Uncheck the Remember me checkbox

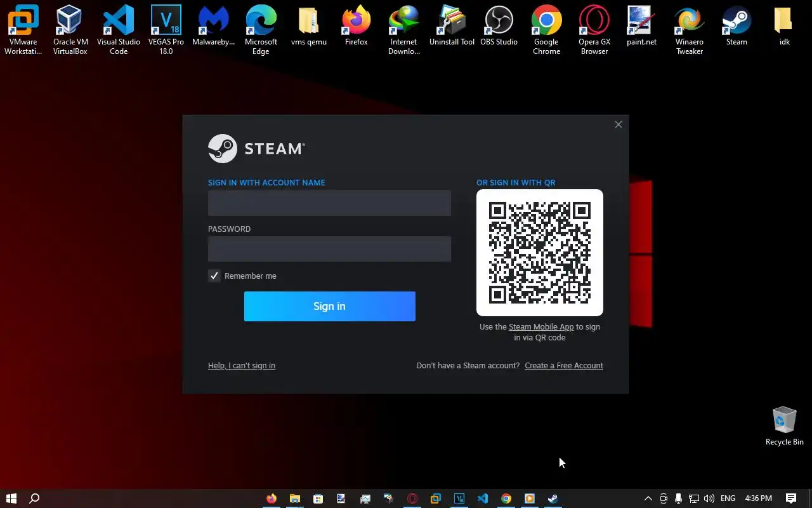214,276
